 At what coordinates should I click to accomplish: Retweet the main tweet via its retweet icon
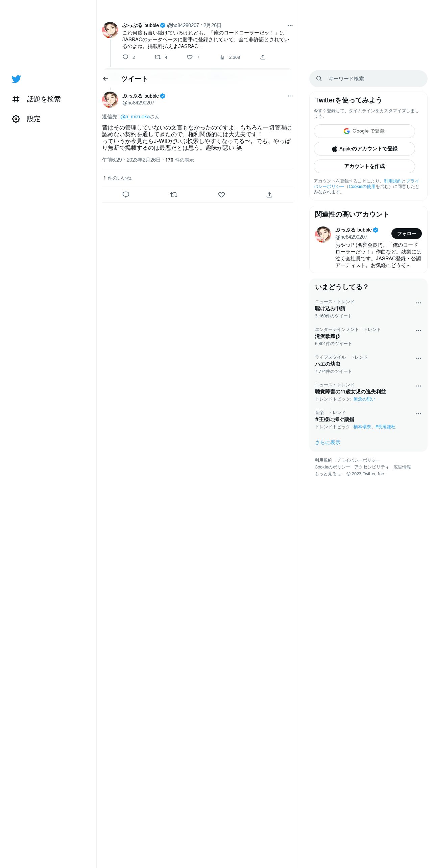[x=174, y=195]
